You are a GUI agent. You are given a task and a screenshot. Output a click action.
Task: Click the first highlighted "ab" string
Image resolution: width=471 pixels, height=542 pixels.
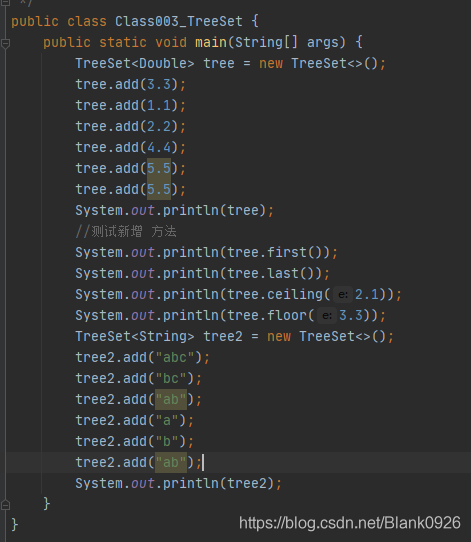point(171,400)
